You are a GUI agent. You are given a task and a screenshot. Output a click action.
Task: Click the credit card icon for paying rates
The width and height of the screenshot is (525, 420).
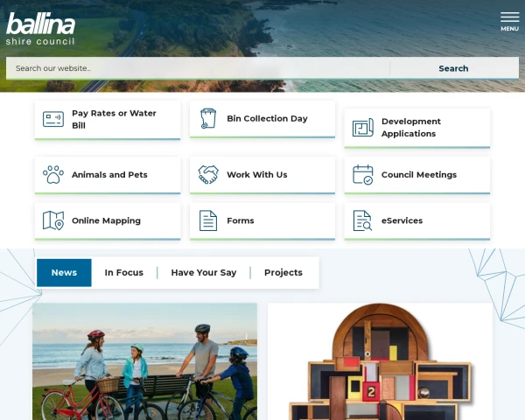coord(53,119)
